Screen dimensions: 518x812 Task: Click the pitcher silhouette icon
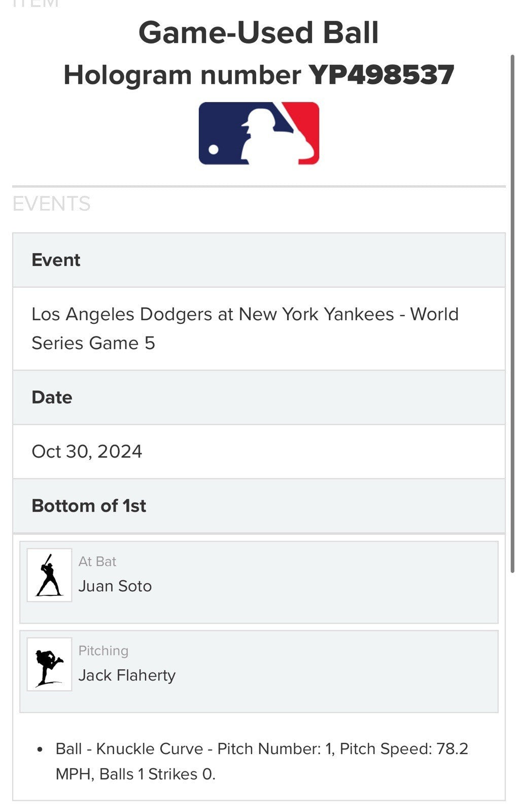coord(49,664)
